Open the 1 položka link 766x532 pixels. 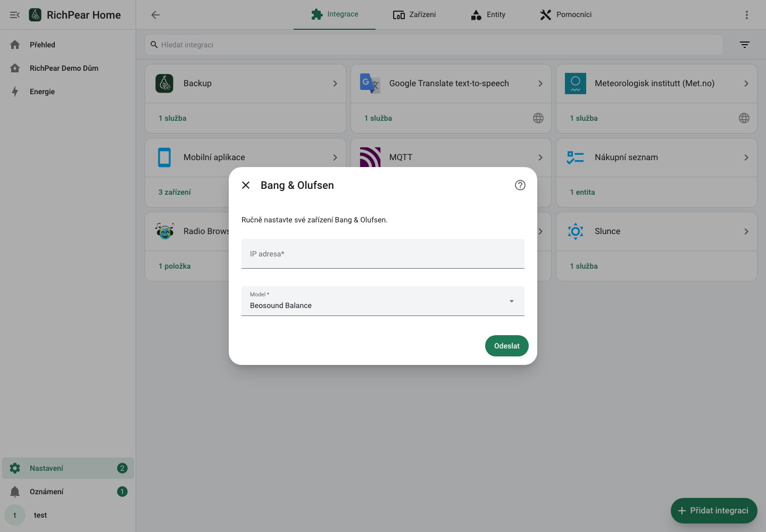tap(174, 266)
